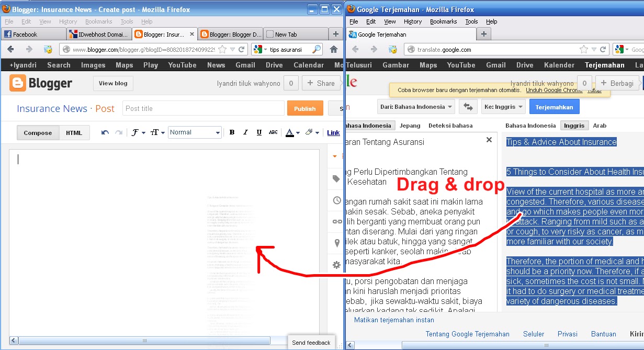Click Gmail in the Google Terjemahan bar
Screen dimensions: 644x350
(496, 65)
